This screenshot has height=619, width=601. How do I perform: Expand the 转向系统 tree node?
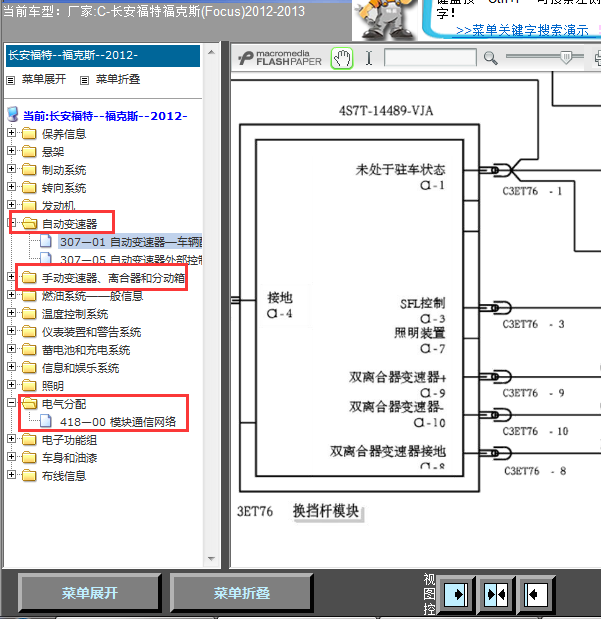click(11, 187)
